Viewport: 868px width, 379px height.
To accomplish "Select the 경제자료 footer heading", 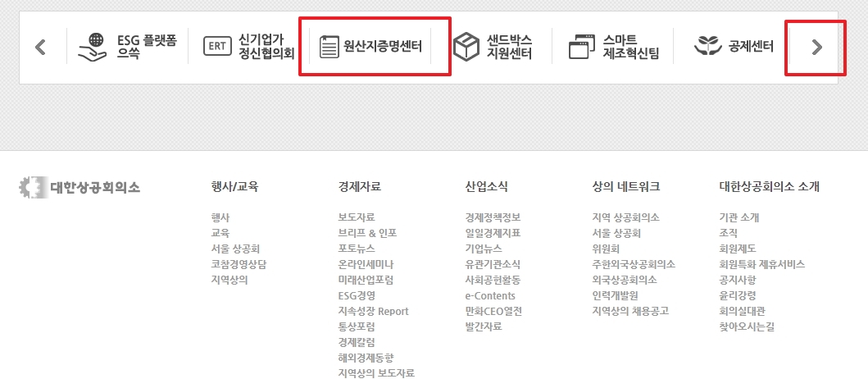I will click(x=359, y=187).
